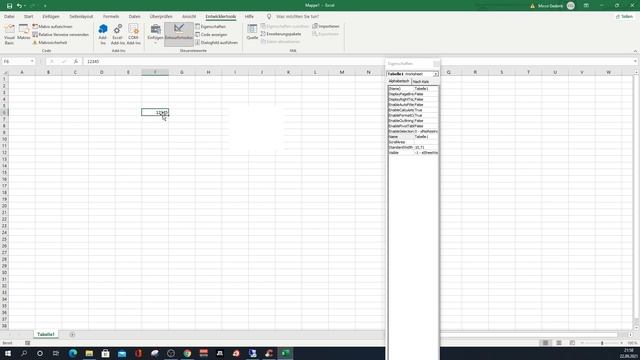Click the Visible property value
Screen dimensions: 640x360
click(426, 153)
